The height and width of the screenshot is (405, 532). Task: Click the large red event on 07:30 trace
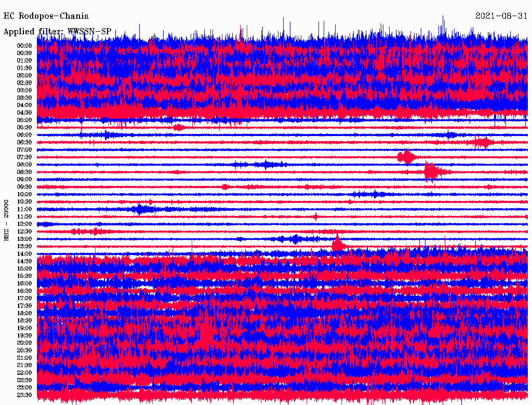(406, 157)
